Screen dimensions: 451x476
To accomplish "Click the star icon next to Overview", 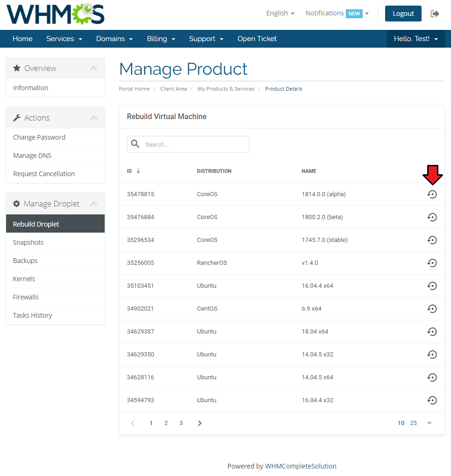I will 17,68.
